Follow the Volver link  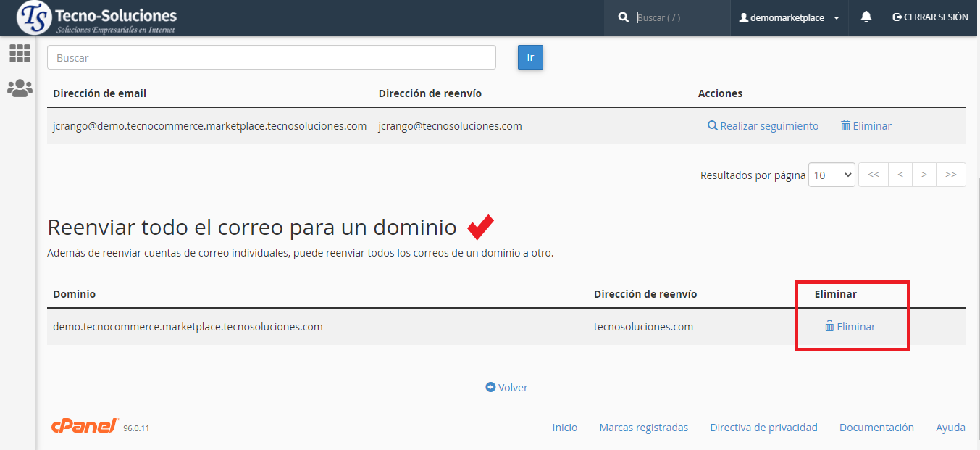tap(506, 387)
